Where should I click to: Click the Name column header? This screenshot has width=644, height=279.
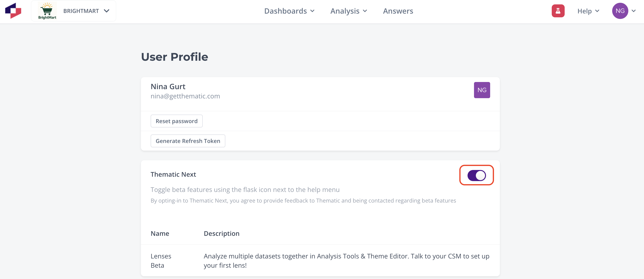[160, 234]
